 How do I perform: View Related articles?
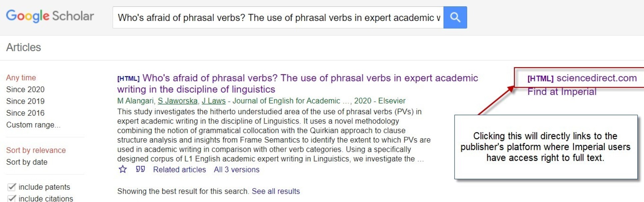179,169
